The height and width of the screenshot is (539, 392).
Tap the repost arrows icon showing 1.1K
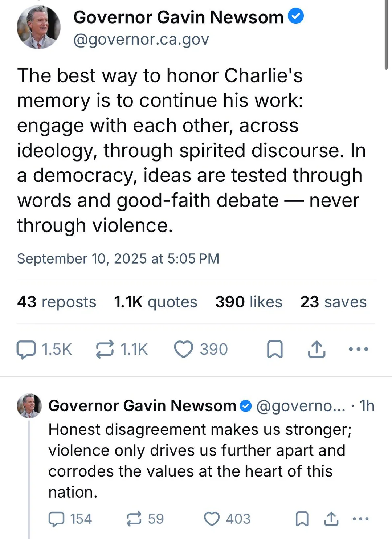point(105,350)
